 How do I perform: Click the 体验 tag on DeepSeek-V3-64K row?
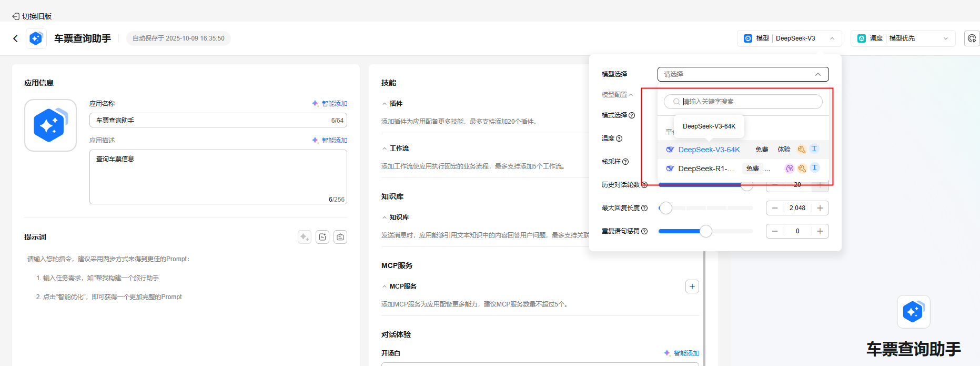784,150
